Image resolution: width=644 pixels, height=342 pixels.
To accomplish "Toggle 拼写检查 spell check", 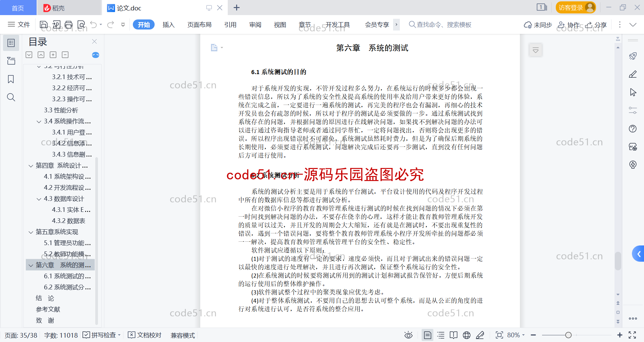I will (x=101, y=335).
